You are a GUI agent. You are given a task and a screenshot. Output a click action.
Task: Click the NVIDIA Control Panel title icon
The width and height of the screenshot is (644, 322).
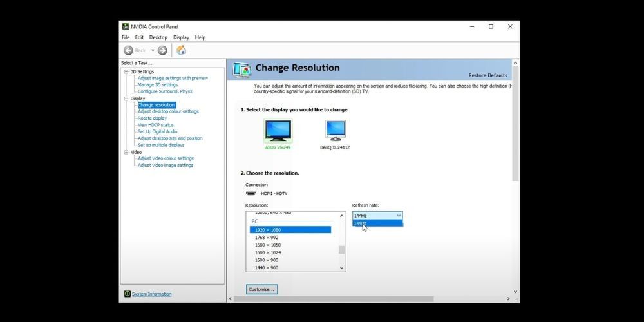pos(125,26)
